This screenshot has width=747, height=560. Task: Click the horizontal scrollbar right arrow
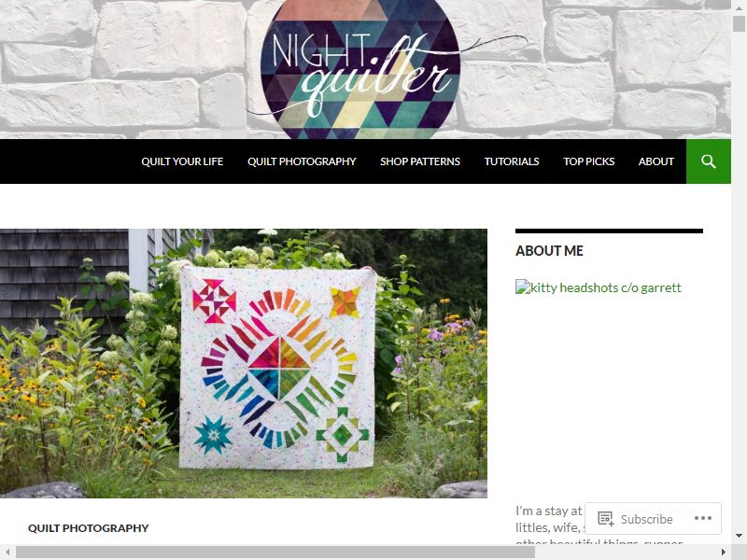coord(723,552)
